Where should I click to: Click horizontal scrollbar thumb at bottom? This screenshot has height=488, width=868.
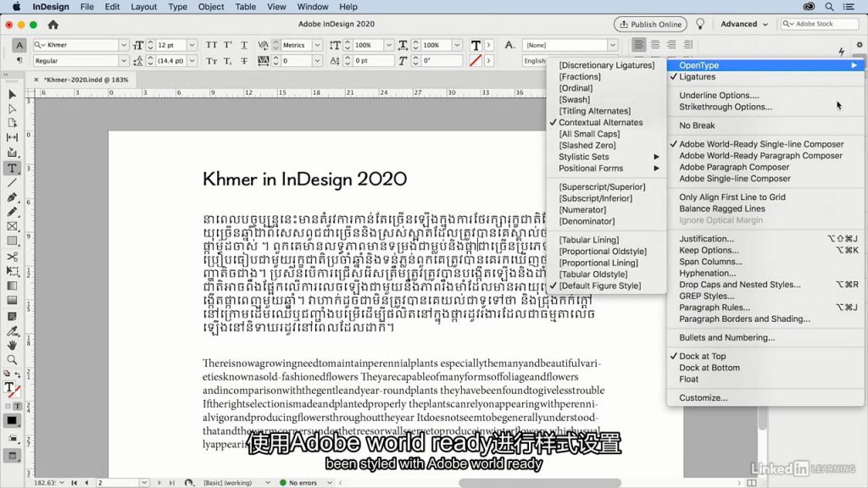point(540,482)
